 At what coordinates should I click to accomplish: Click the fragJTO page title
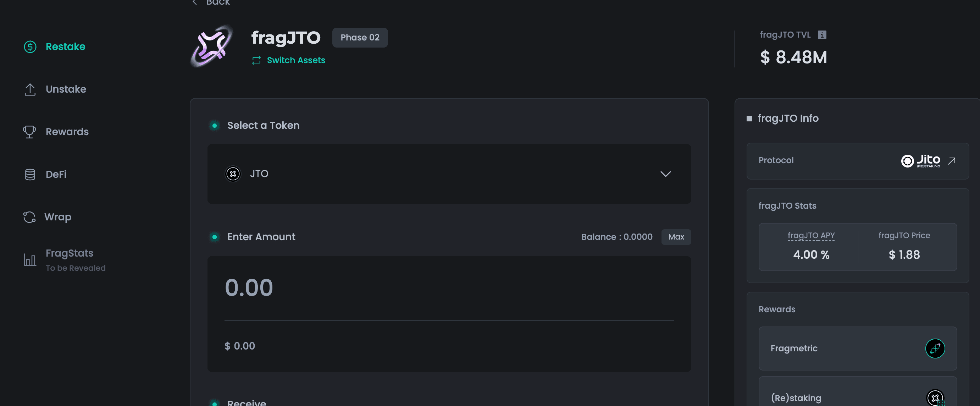[286, 38]
